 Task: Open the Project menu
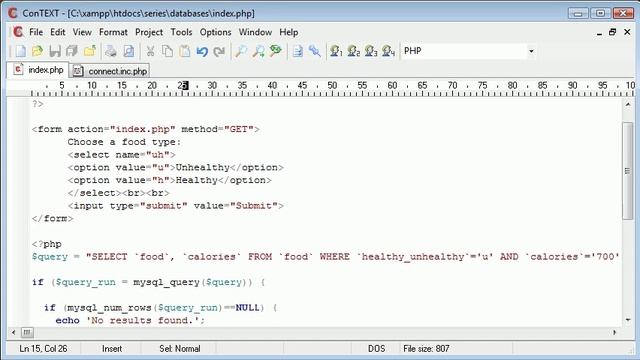point(149,32)
